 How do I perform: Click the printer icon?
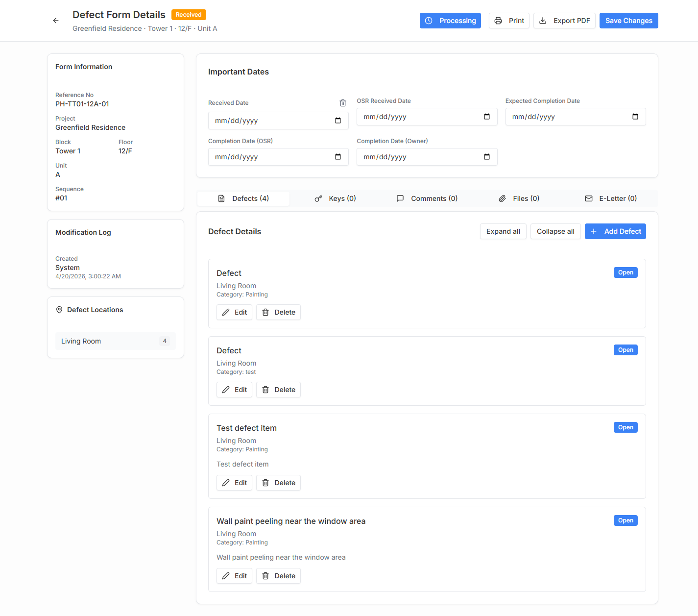click(498, 21)
